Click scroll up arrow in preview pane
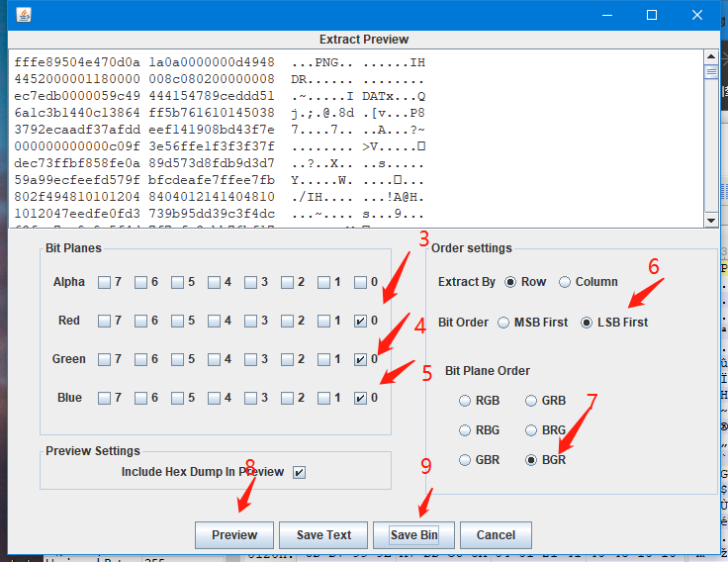The image size is (728, 562). click(x=711, y=56)
